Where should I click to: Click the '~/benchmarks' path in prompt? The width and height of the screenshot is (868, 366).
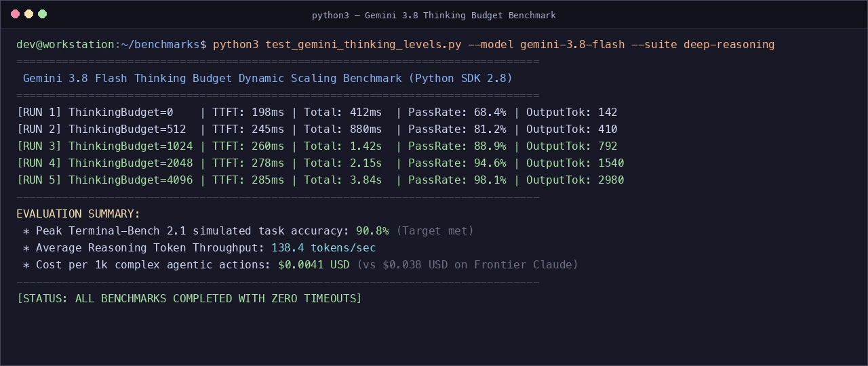(161, 45)
